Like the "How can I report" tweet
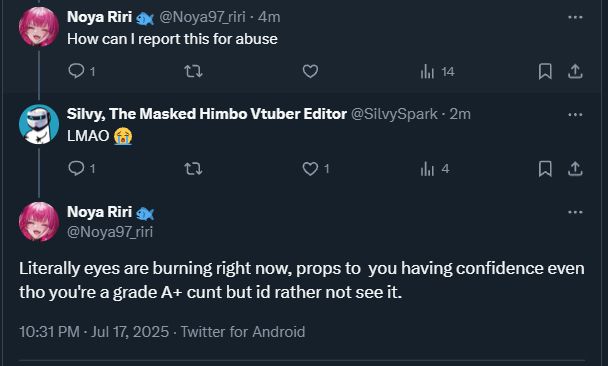The height and width of the screenshot is (366, 608). click(x=310, y=71)
